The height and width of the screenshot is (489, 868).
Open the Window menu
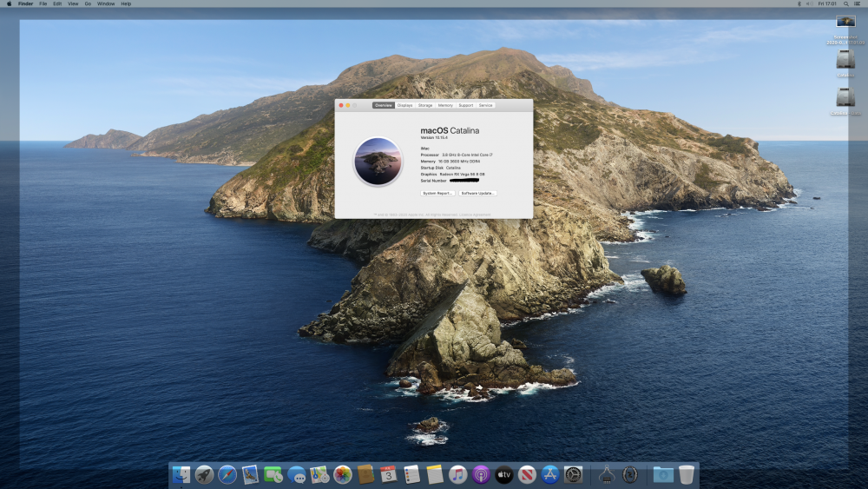(x=106, y=3)
